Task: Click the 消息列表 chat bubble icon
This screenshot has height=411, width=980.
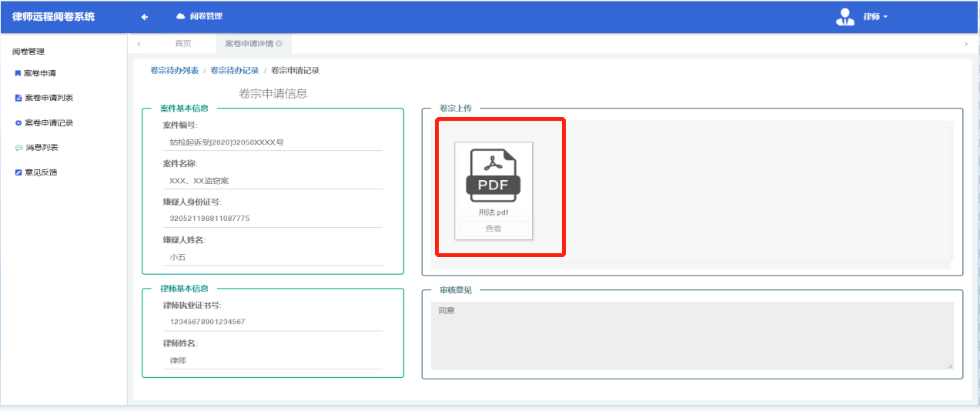Action: coord(18,148)
